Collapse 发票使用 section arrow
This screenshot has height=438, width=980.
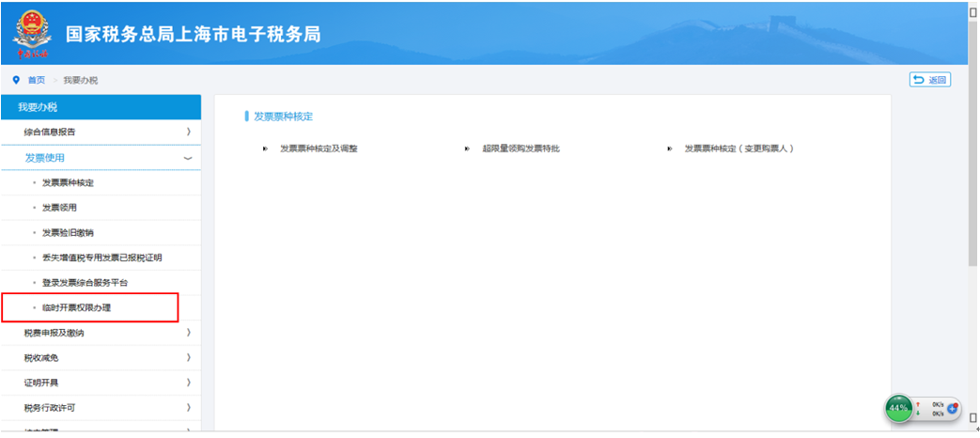(188, 159)
